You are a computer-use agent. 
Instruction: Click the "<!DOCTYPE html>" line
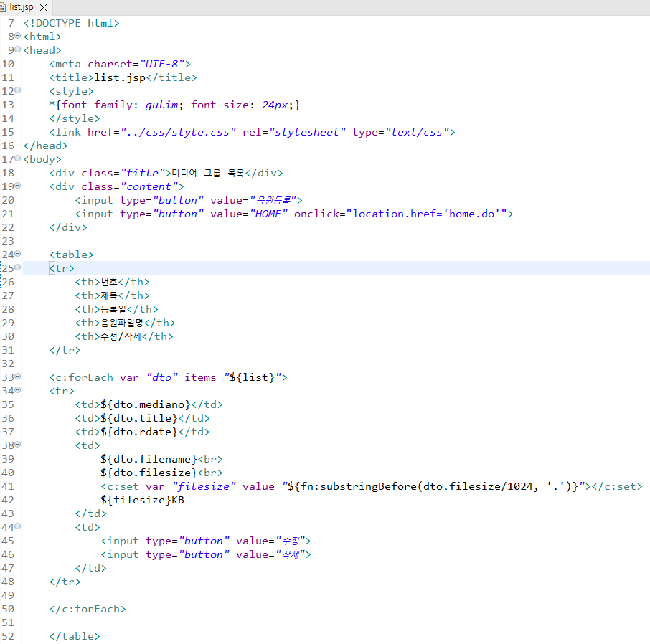coord(71,23)
